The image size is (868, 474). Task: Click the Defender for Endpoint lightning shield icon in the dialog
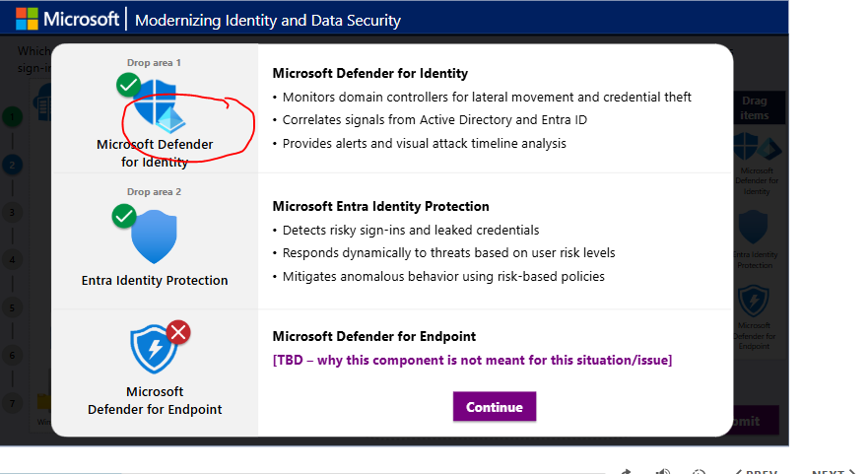[x=154, y=350]
